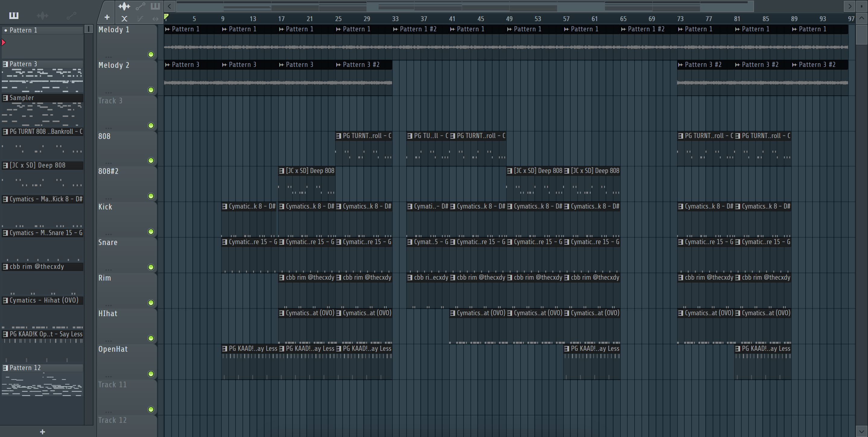Click the X crossfade icon under clip focus

tap(124, 19)
